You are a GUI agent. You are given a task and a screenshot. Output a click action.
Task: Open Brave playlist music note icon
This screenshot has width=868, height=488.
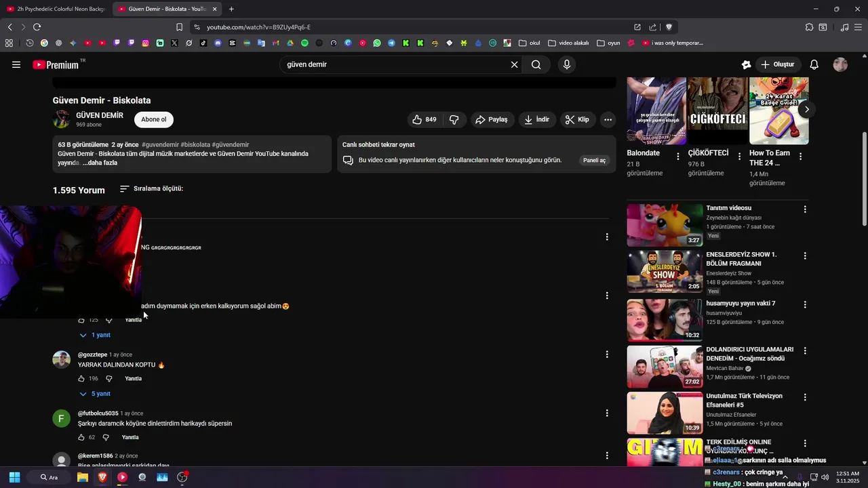click(x=844, y=27)
